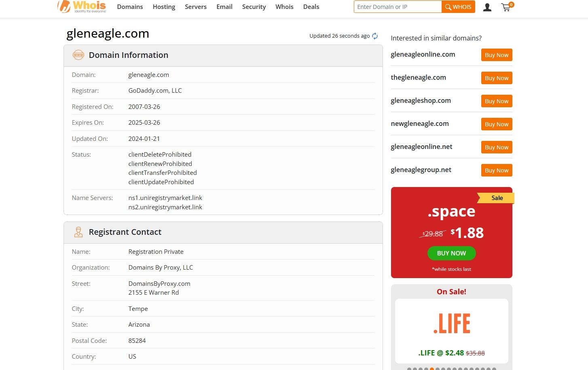Screen dimensions: 588x370
Task: Select name server ns2.uniregistrymarket.link
Action: tap(165, 207)
